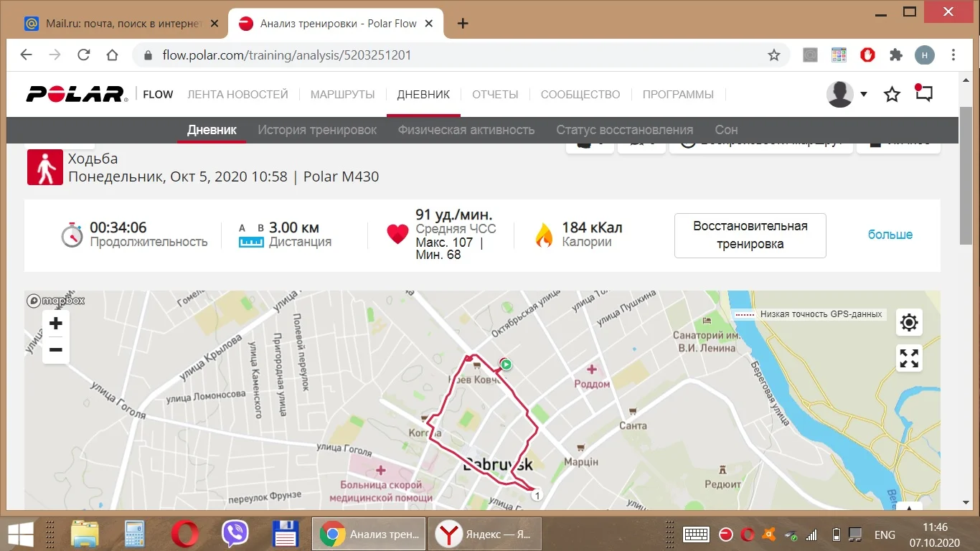980x551 pixels.
Task: Open Chrome's three-dot menu
Action: click(953, 55)
